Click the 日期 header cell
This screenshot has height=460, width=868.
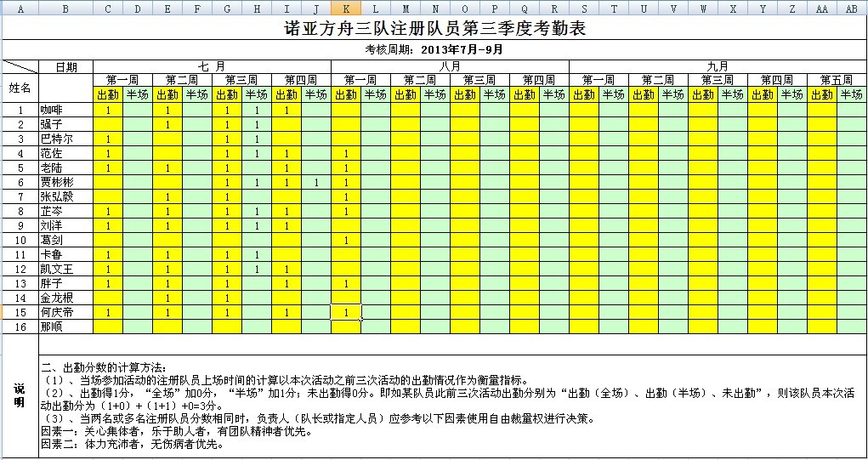pyautogui.click(x=65, y=67)
